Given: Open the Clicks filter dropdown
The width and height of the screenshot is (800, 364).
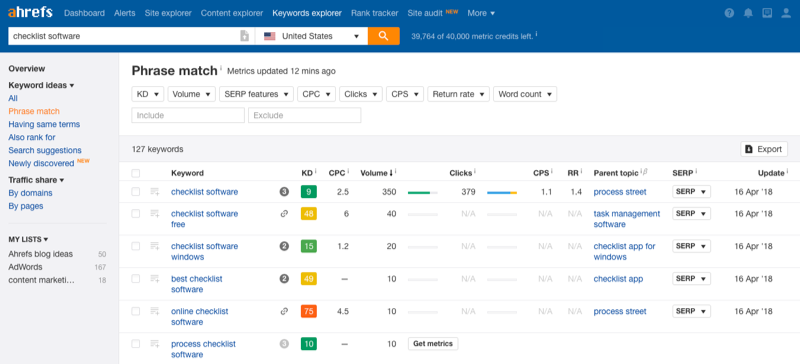Looking at the screenshot, I should tap(361, 94).
